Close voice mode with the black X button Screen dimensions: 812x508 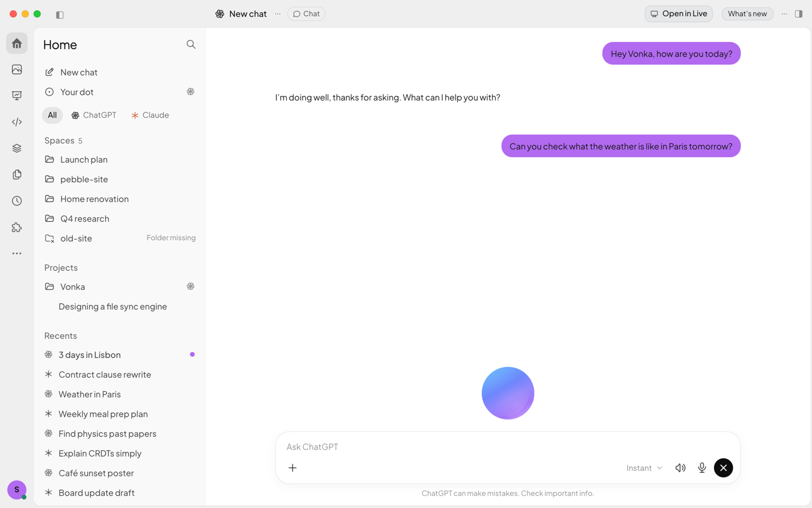pos(723,468)
